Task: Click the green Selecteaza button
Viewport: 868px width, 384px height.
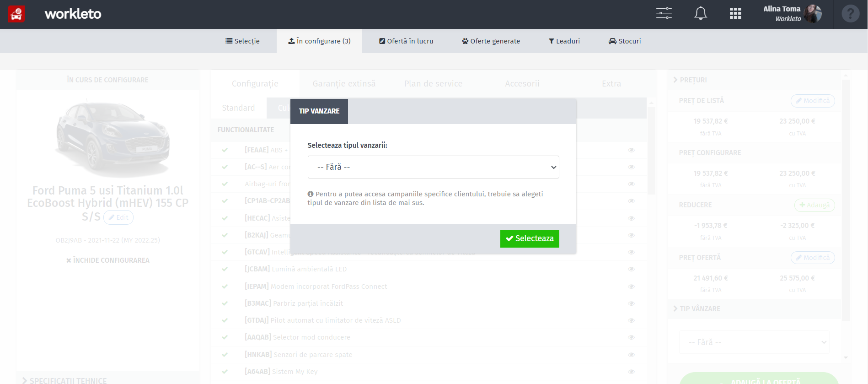Action: (x=530, y=238)
